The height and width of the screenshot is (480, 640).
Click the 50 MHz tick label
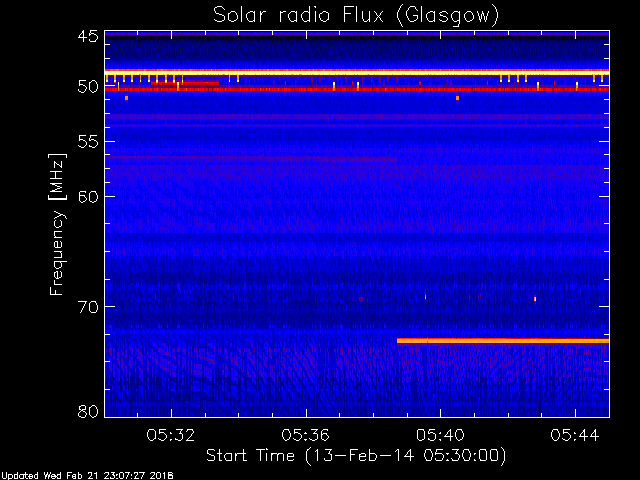coord(88,87)
